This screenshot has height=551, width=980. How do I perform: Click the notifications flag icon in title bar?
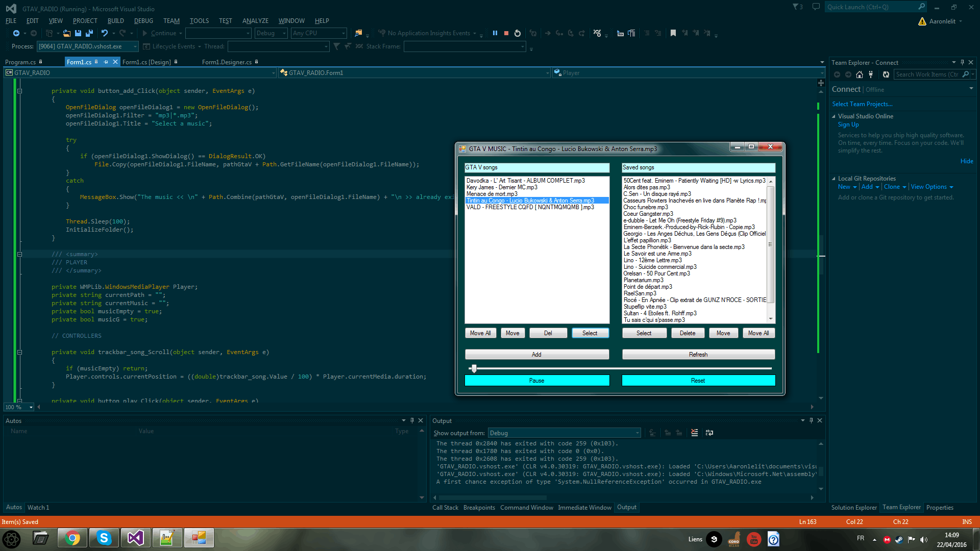click(x=798, y=7)
